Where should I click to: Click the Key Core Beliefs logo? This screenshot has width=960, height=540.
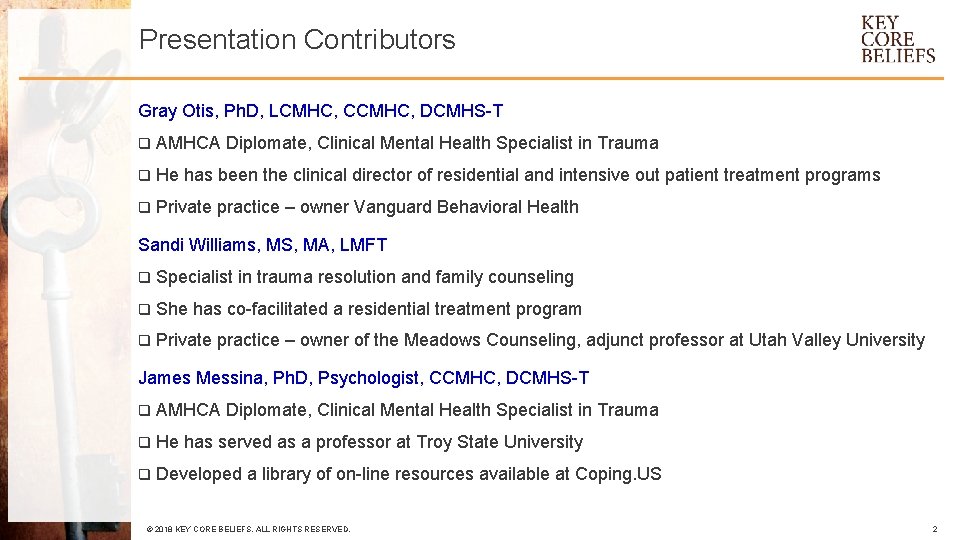click(898, 39)
